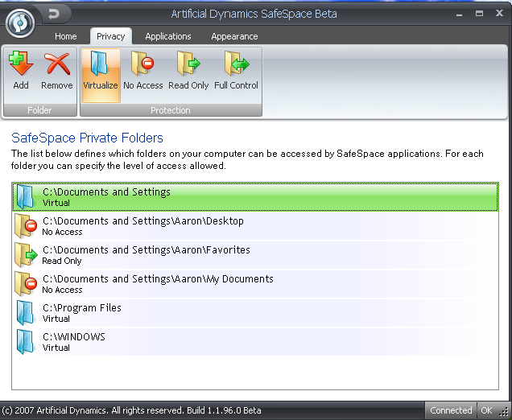Click the resize grip in status bar corner

pos(505,412)
